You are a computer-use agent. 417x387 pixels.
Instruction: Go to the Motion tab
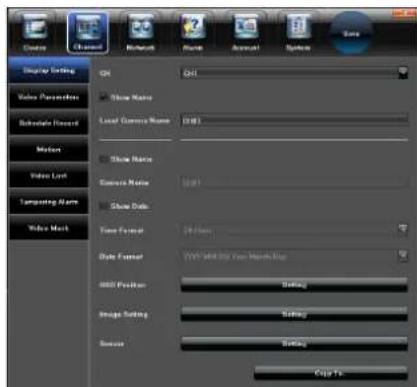click(x=49, y=149)
